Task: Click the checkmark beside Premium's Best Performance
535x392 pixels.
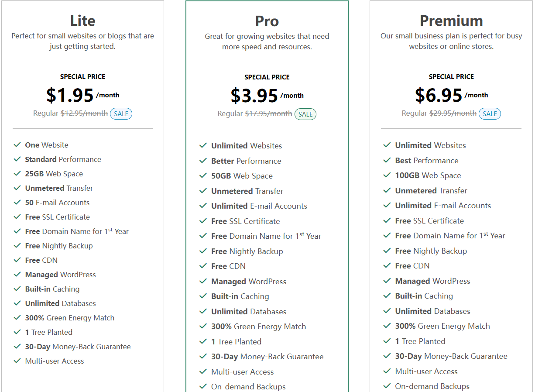Action: (387, 160)
